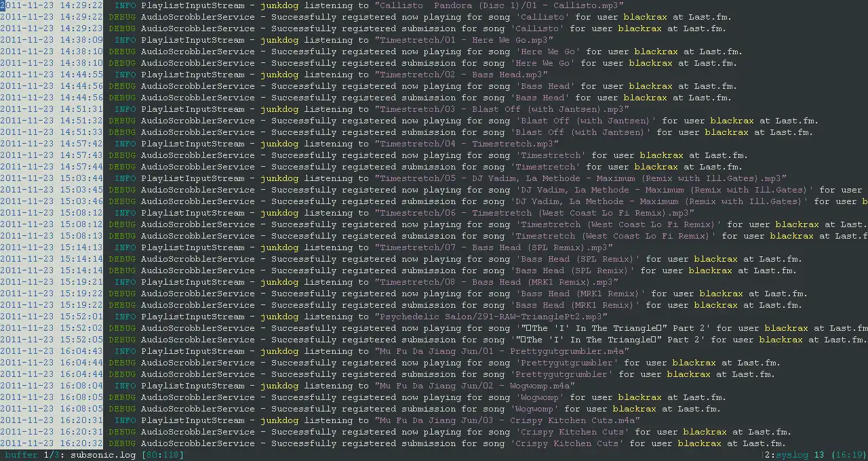Click the (16:19) clock in status bar
868x461 pixels.
[849, 455]
